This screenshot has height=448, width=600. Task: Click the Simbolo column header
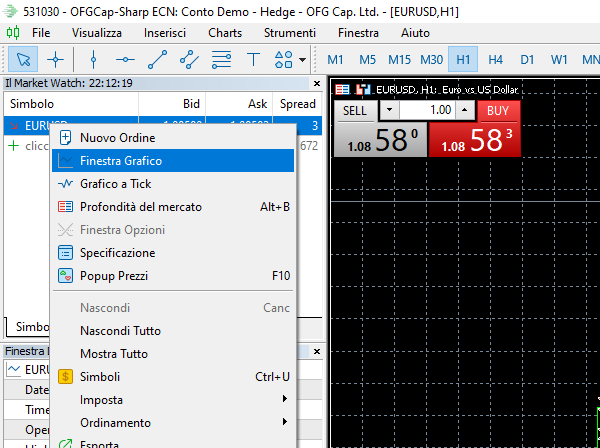[x=71, y=104]
